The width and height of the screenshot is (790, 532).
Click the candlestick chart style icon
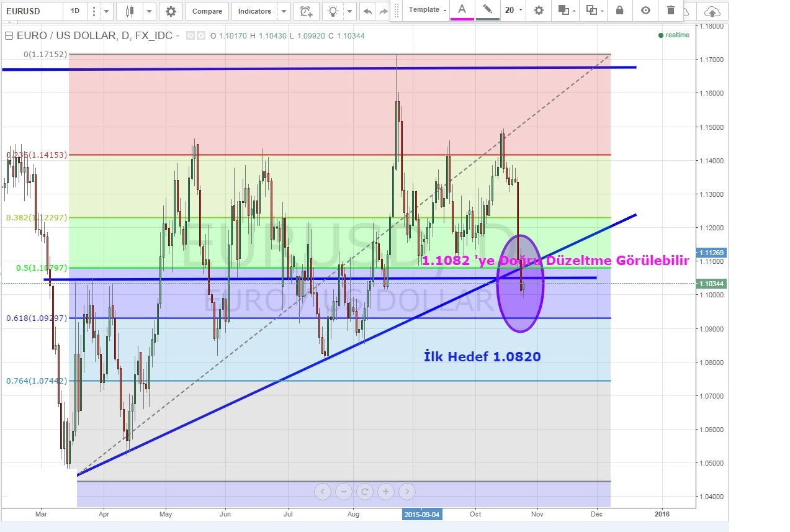pos(129,11)
